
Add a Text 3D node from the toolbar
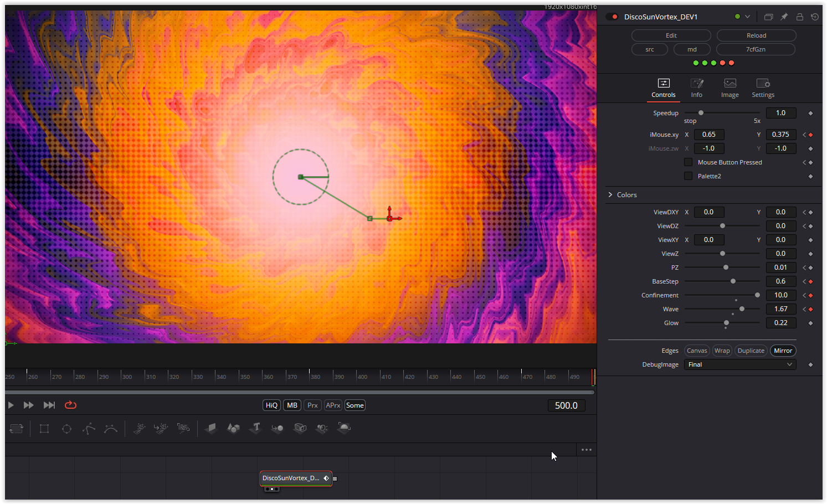(255, 428)
